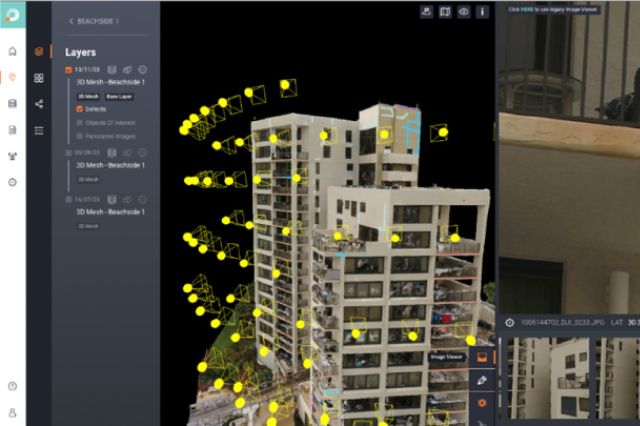The image size is (640, 426).
Task: Toggle the eye visibility icon in top toolbar
Action: 464,12
